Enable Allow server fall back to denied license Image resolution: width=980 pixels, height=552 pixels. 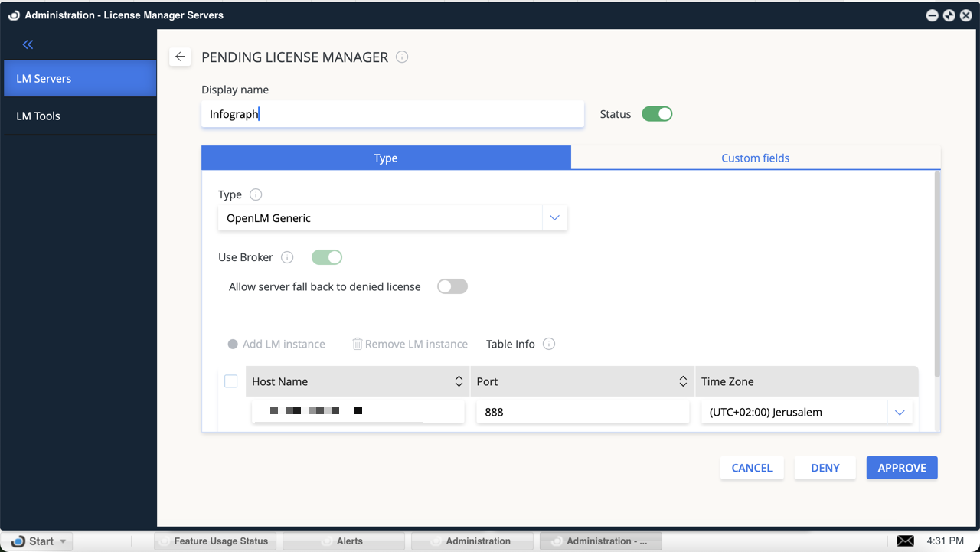[452, 286]
